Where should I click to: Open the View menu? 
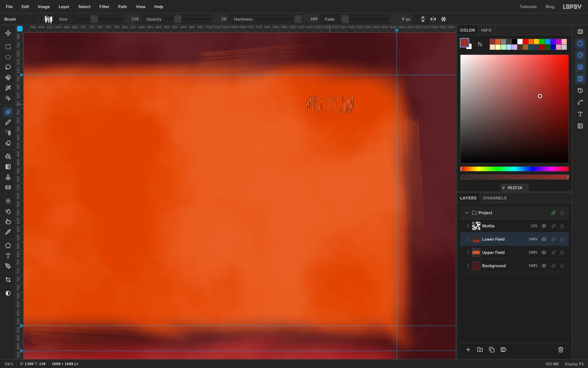tap(140, 7)
